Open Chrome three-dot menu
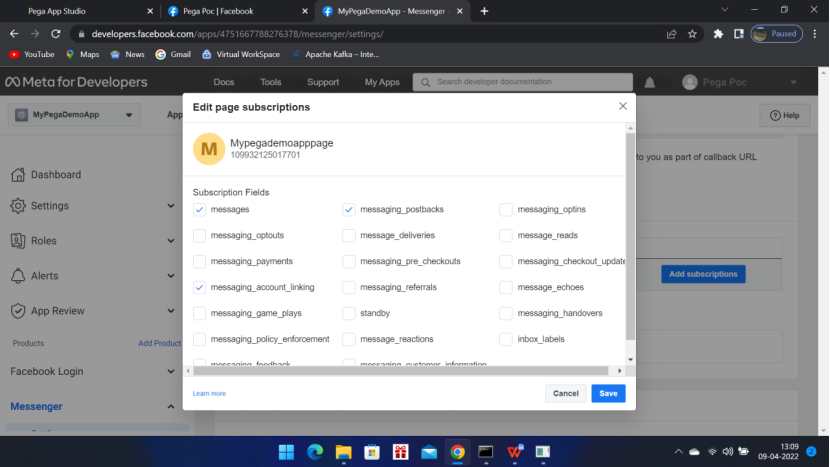 (815, 34)
